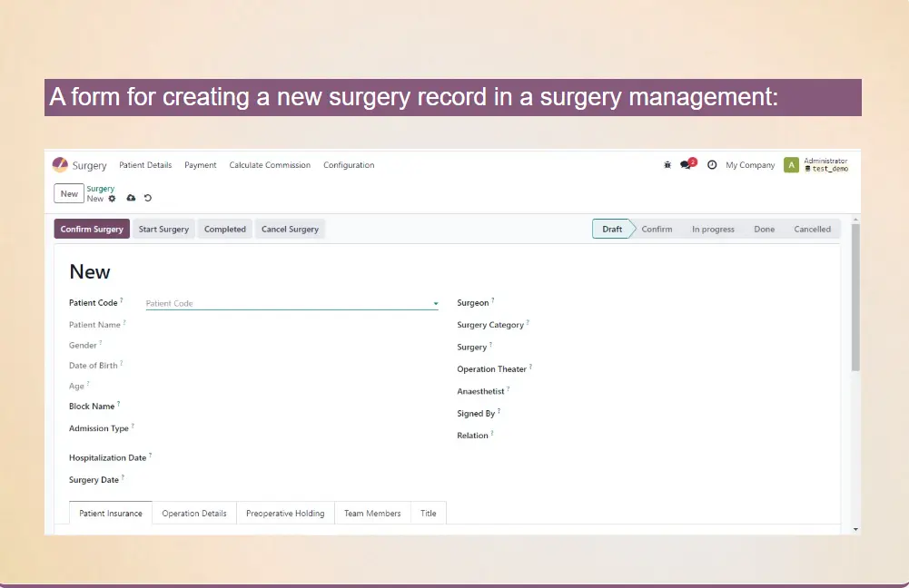
Task: Open the Calculate Commission menu
Action: (270, 165)
